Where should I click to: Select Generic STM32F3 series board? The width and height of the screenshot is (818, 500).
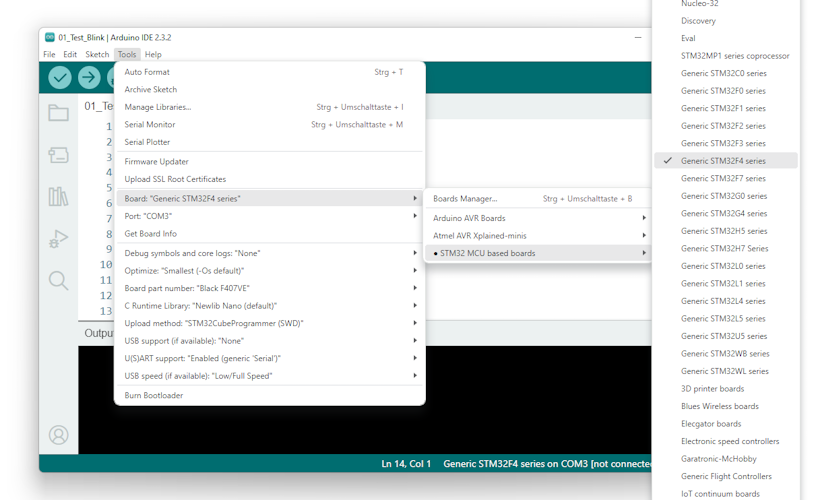point(726,143)
